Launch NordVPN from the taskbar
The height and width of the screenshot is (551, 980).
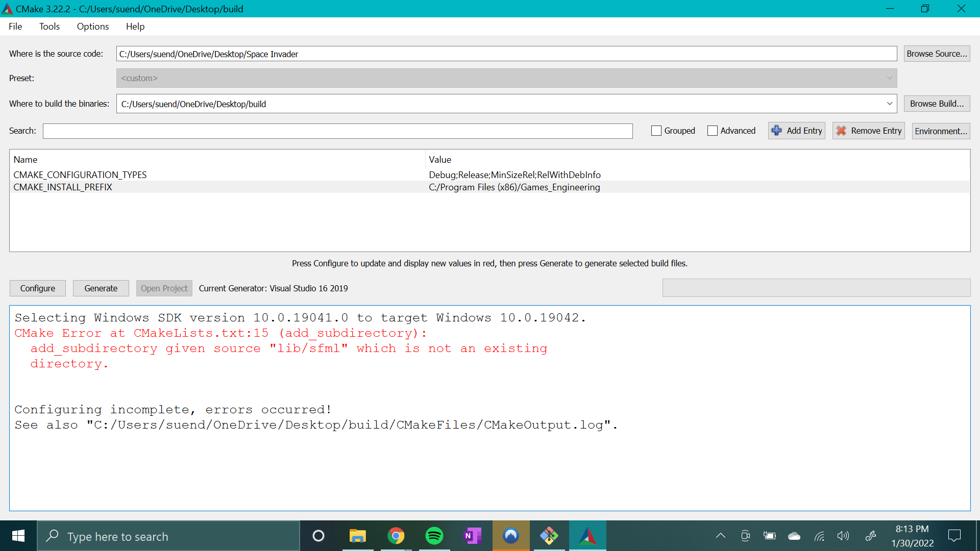[511, 536]
